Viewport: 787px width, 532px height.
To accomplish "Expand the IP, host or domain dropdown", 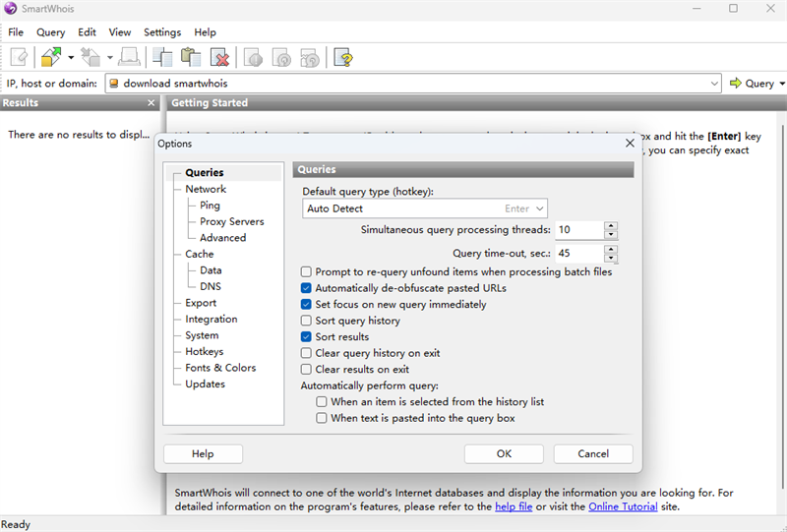I will click(714, 84).
